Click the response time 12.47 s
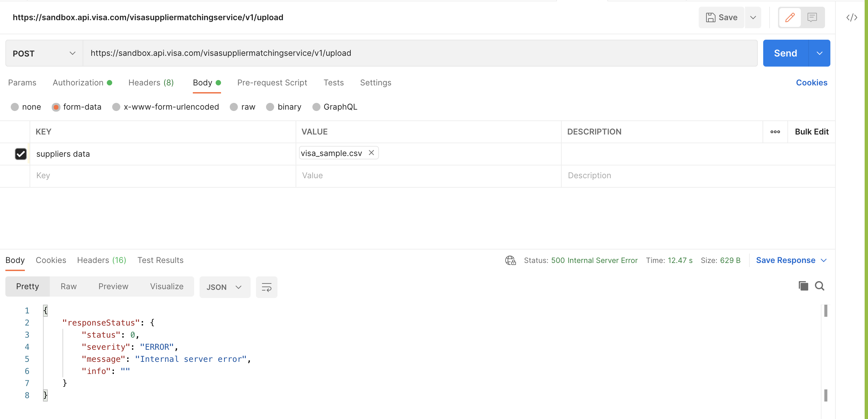This screenshot has height=419, width=868. pyautogui.click(x=680, y=260)
